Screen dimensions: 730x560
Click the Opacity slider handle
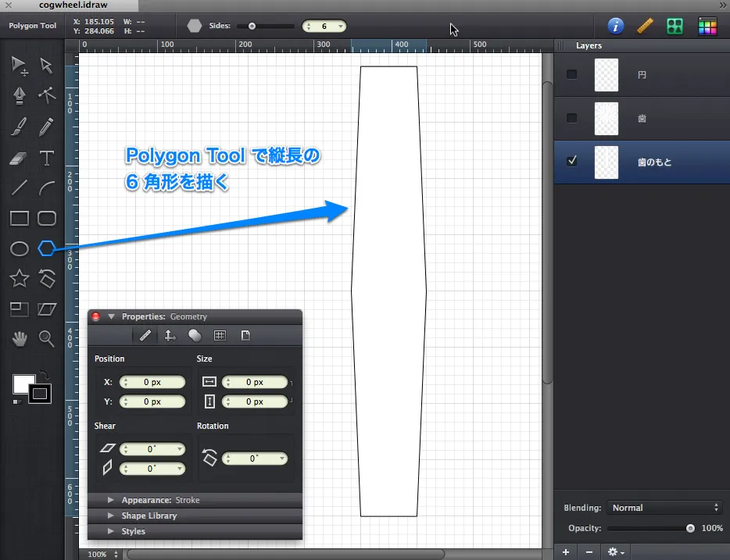tap(690, 528)
